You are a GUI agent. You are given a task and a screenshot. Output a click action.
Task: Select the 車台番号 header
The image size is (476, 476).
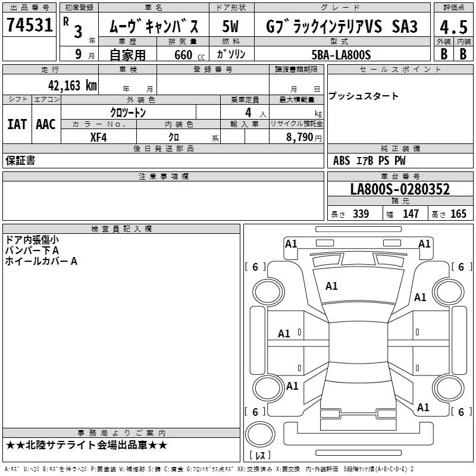400,176
